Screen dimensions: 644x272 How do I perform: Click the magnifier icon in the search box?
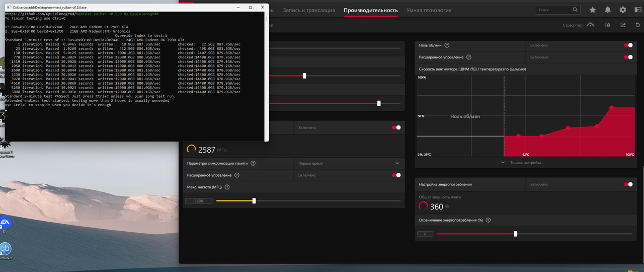(576, 10)
